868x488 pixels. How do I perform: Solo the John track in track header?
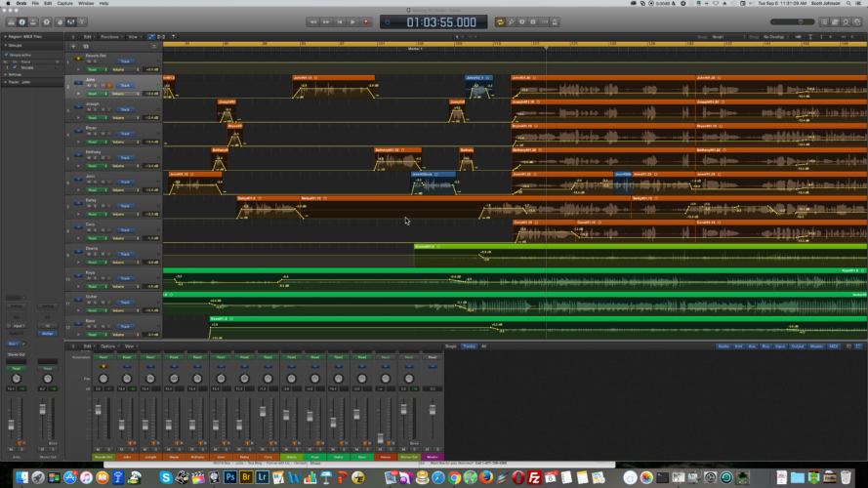pyautogui.click(x=96, y=86)
